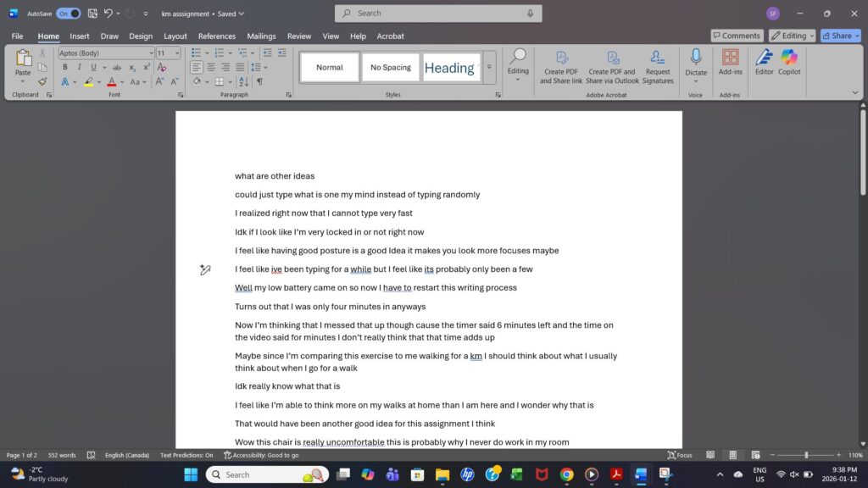Click the zoom slider in status bar
868x488 pixels.
pos(805,455)
